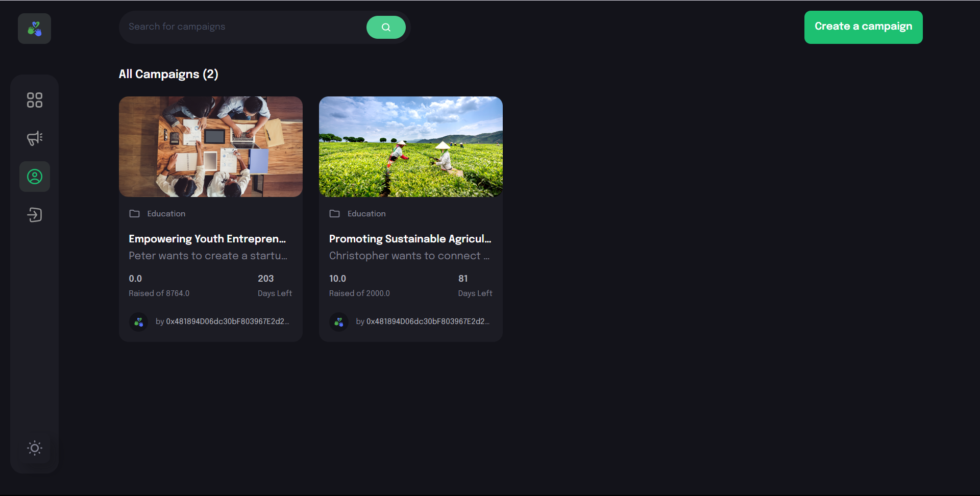The height and width of the screenshot is (496, 980).
Task: Click the 0.0 raised amount
Action: [135, 279]
